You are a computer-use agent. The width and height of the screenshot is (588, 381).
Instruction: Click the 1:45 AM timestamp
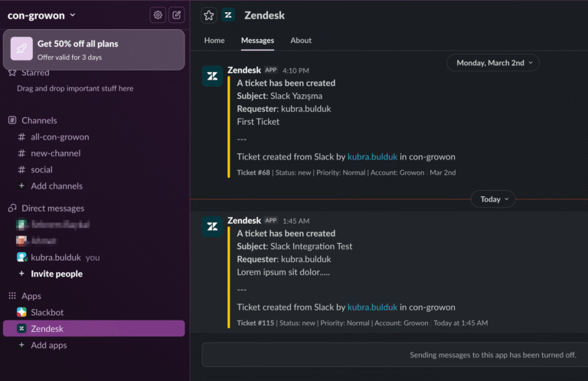pyautogui.click(x=296, y=221)
